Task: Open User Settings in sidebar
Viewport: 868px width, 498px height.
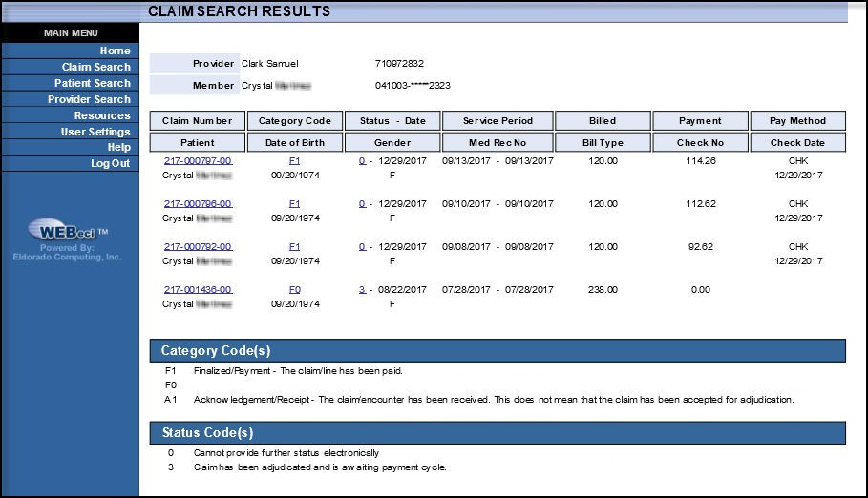Action: tap(95, 132)
